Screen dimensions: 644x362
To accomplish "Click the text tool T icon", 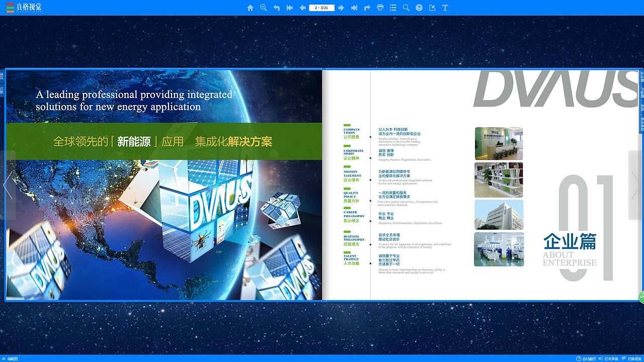I will pos(445,8).
